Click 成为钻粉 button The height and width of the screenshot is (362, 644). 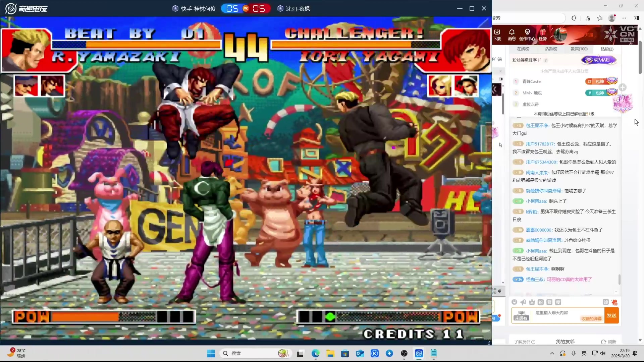(599, 60)
